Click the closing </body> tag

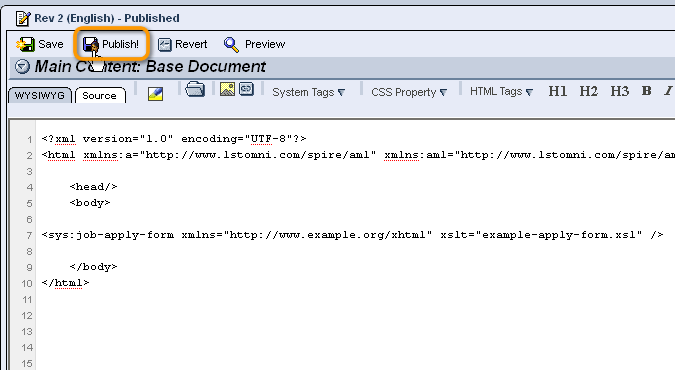pyautogui.click(x=93, y=267)
